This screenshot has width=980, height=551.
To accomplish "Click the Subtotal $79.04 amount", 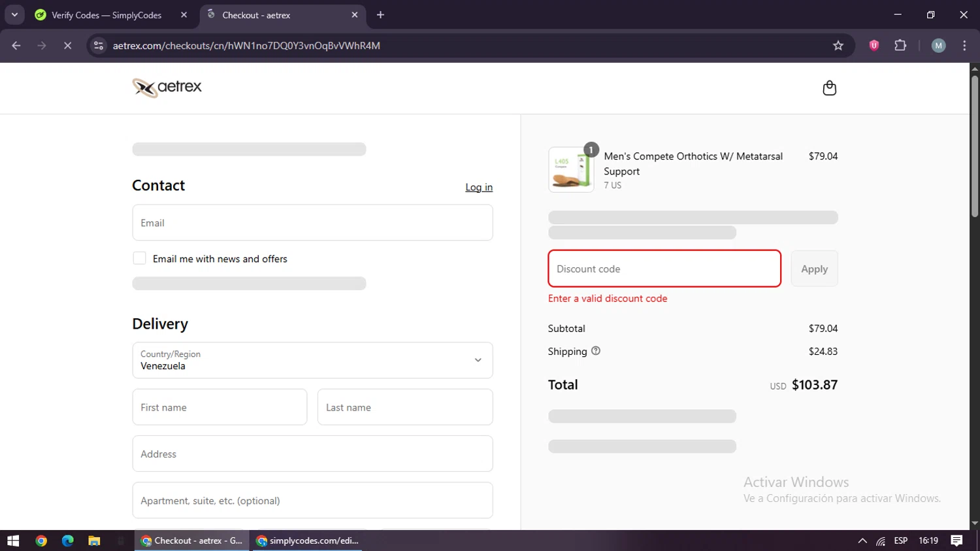I will [x=823, y=328].
